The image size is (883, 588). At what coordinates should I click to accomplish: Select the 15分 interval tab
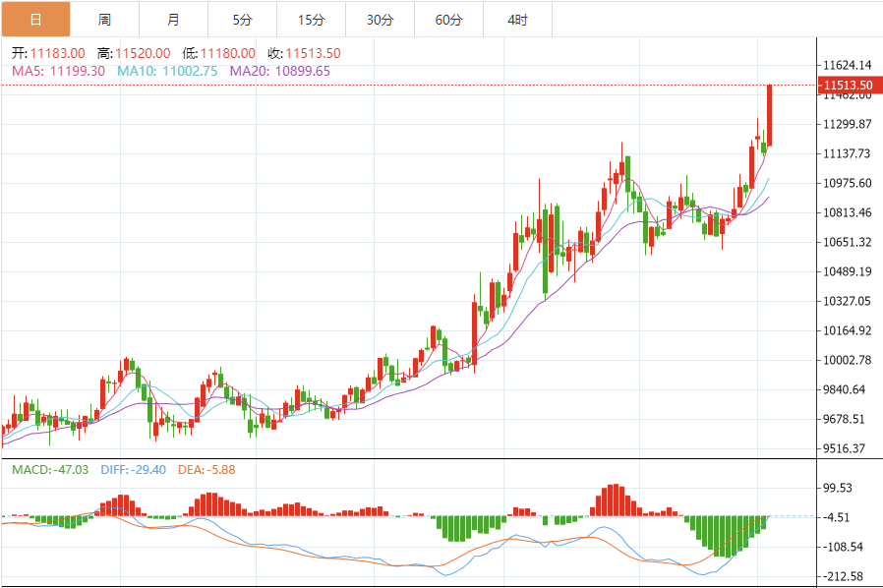311,20
